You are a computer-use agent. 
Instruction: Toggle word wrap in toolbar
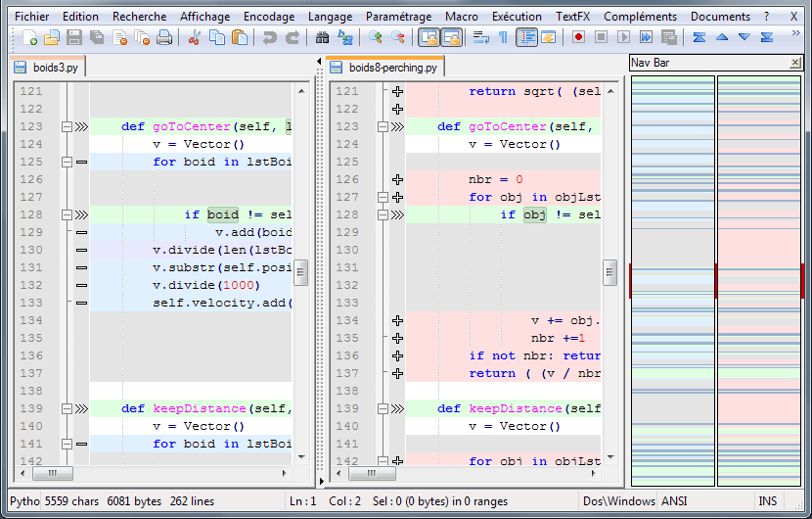481,37
